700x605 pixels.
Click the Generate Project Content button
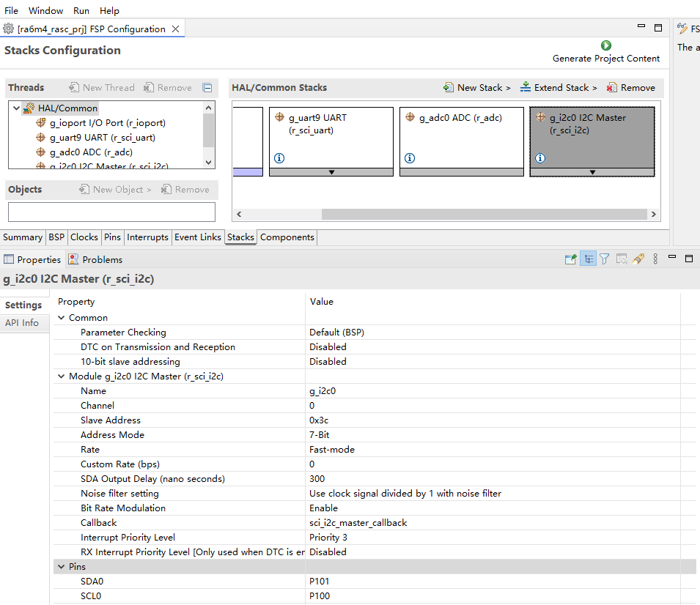pos(605,52)
